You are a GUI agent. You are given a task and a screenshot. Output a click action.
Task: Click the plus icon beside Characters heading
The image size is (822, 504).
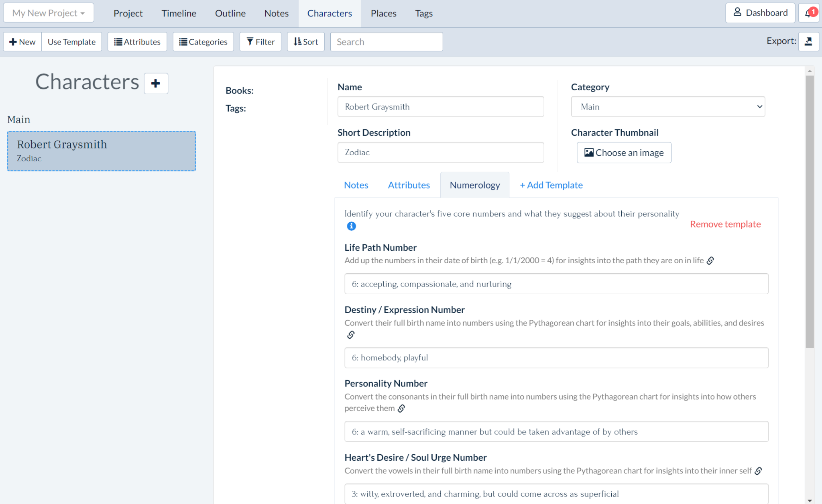coord(156,83)
